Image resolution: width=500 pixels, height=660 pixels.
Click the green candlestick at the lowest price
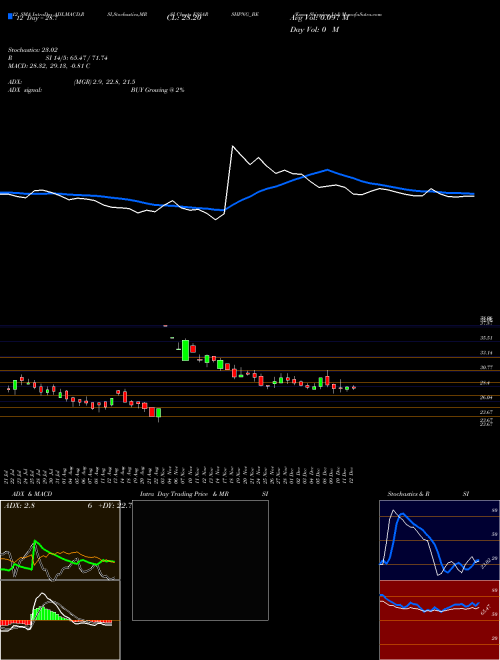point(159,413)
